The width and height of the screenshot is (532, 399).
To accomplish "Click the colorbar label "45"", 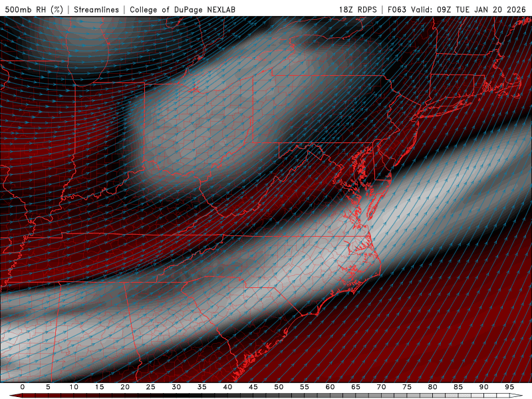I will [253, 387].
